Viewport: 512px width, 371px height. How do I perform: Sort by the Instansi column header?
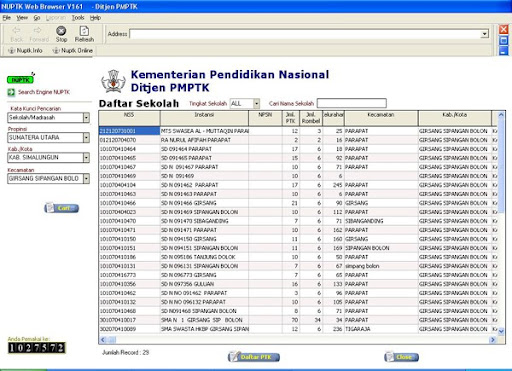pos(204,118)
